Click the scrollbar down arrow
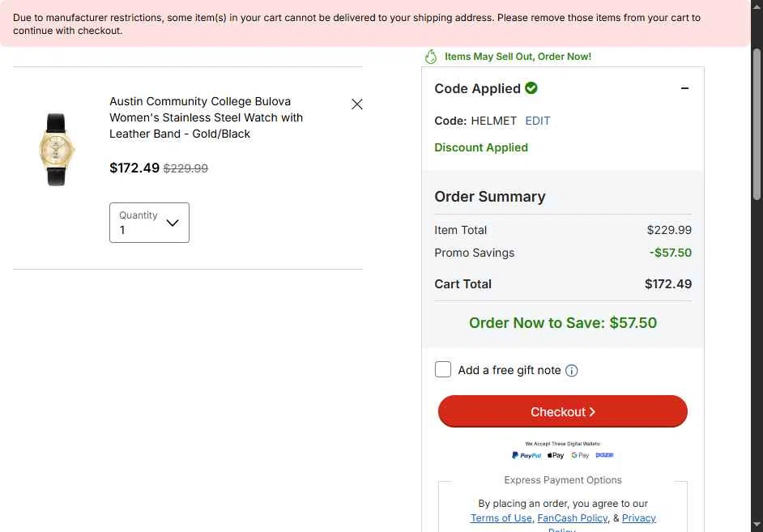The image size is (763, 532). 757,524
